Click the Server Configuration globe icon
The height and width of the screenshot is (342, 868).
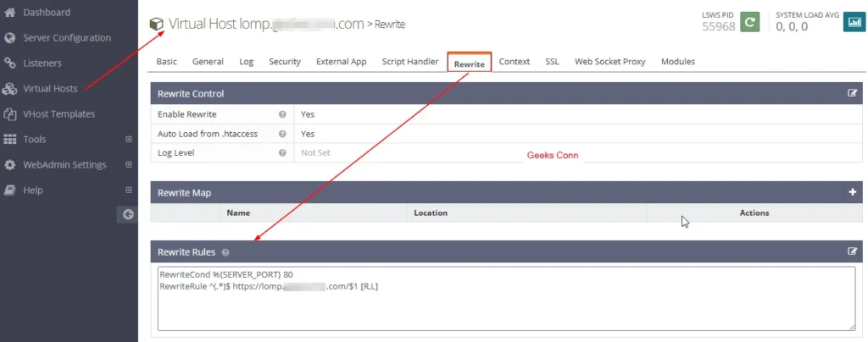[x=9, y=37]
